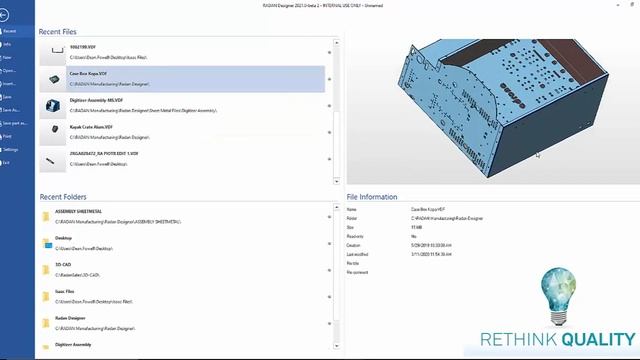Viewport: 640px width, 360px height.
Task: Pin the Isaac Files folder
Action: coord(329,297)
